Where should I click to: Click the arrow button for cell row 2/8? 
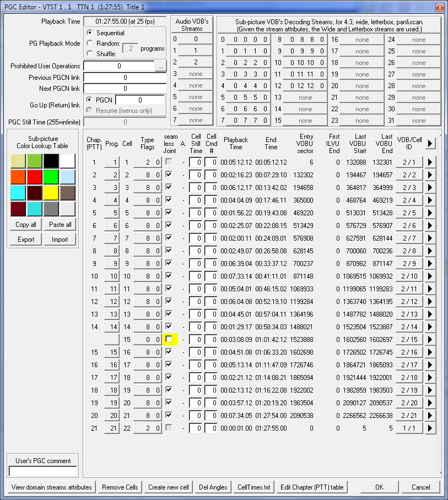point(430,251)
